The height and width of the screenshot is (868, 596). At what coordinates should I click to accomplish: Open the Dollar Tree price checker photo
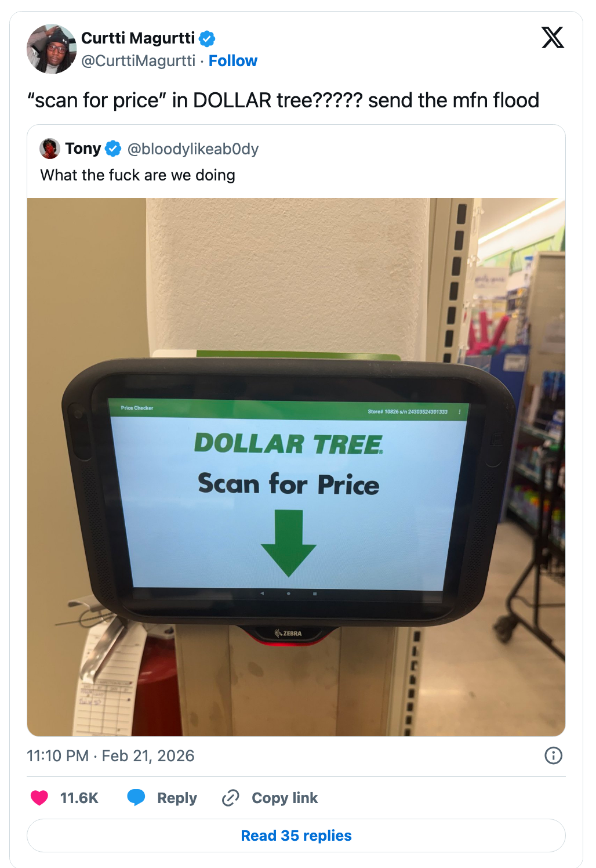coord(296,467)
